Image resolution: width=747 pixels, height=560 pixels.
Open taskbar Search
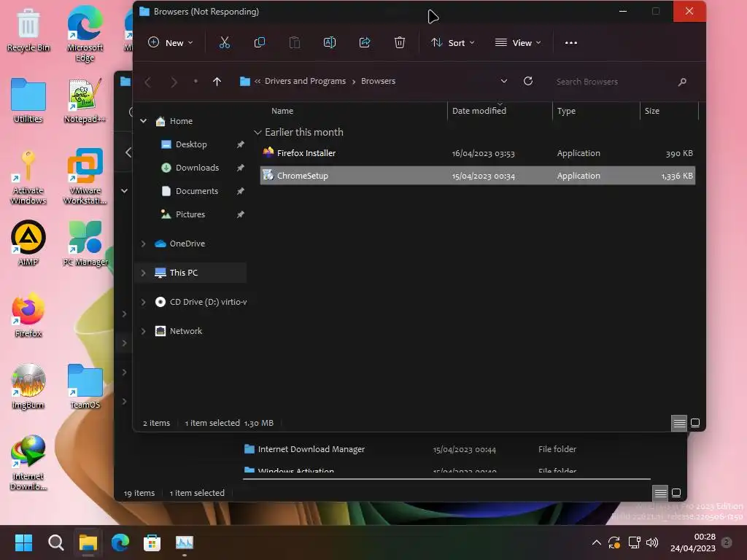tap(55, 542)
